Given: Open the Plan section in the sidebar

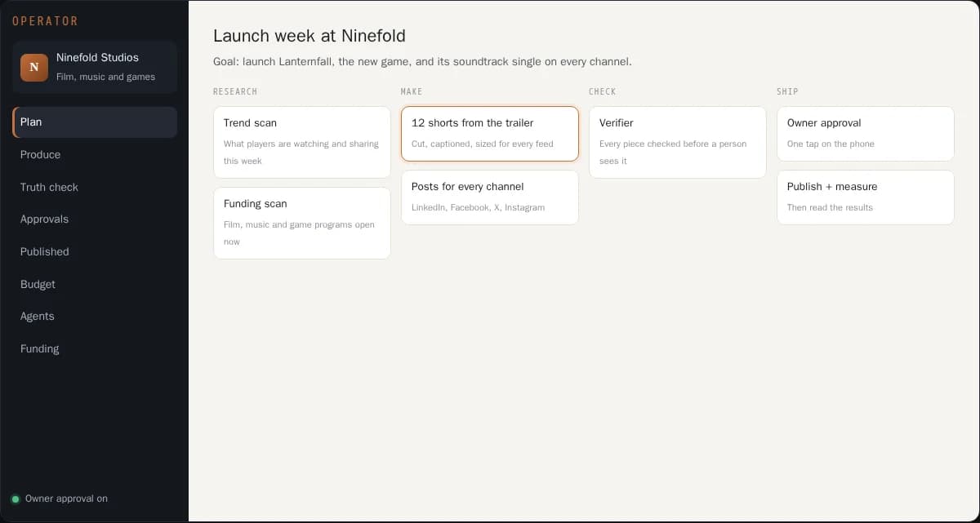Looking at the screenshot, I should [95, 122].
